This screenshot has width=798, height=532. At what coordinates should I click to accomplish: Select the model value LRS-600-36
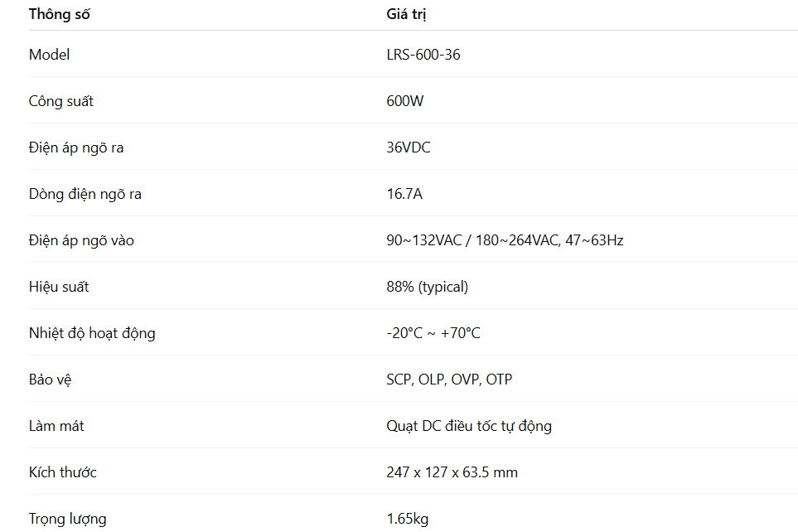point(423,55)
